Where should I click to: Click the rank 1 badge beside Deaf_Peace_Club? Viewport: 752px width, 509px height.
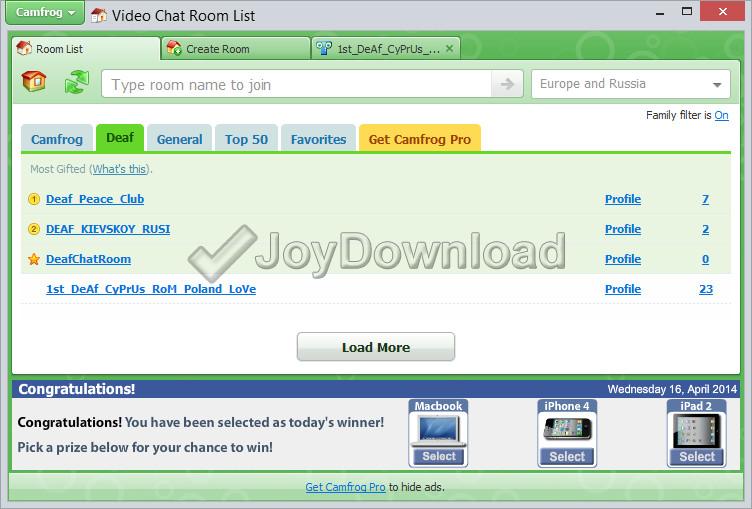pyautogui.click(x=34, y=199)
